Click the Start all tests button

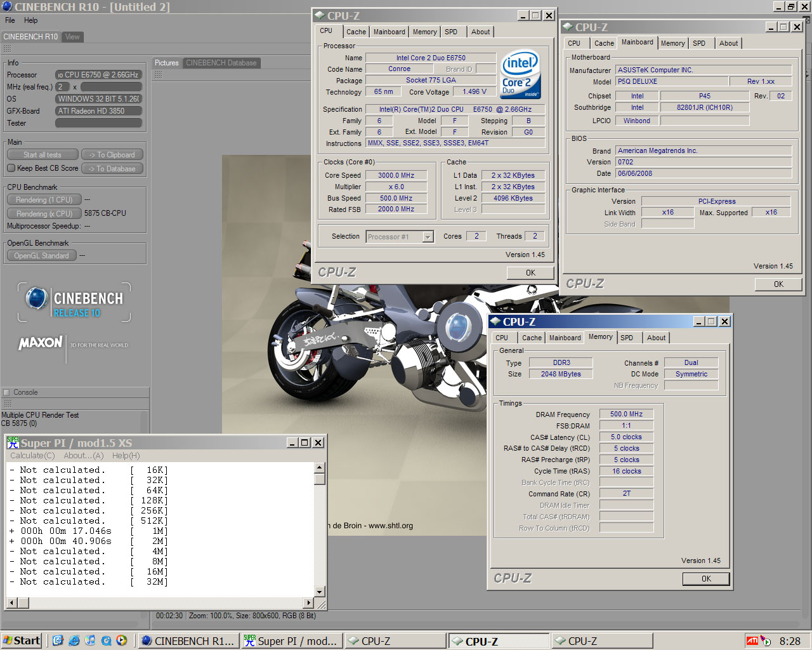[43, 155]
